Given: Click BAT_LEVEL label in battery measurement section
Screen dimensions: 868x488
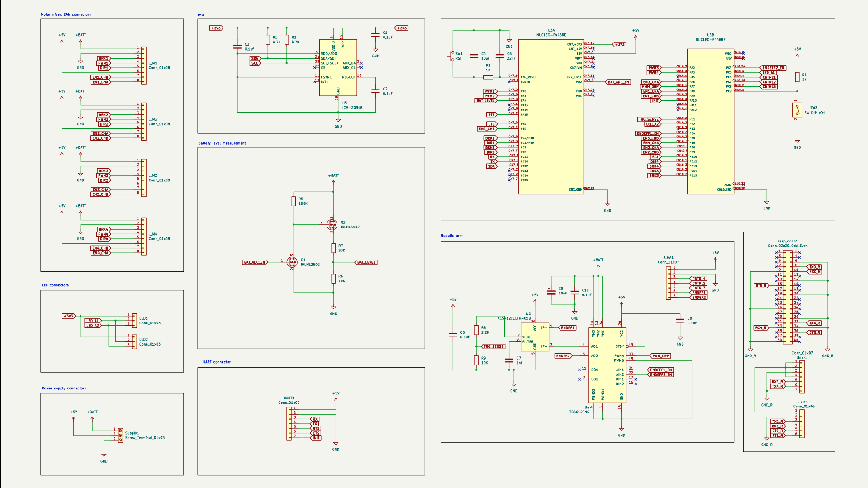Looking at the screenshot, I should pyautogui.click(x=366, y=262).
